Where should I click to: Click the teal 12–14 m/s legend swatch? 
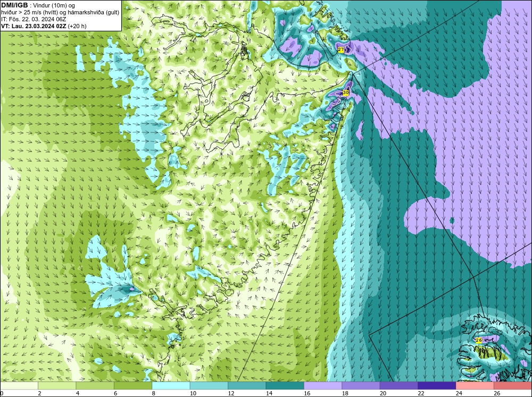(x=247, y=385)
